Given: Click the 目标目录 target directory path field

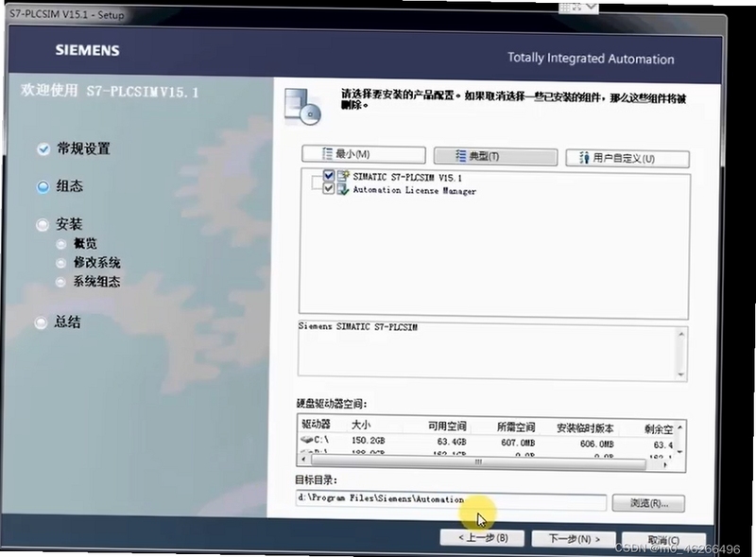Looking at the screenshot, I should click(451, 500).
